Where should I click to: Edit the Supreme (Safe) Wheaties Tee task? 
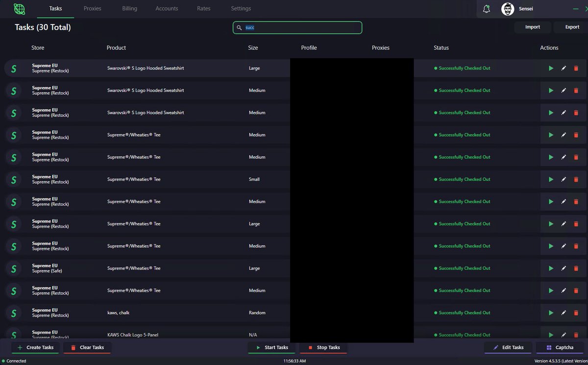pos(563,268)
